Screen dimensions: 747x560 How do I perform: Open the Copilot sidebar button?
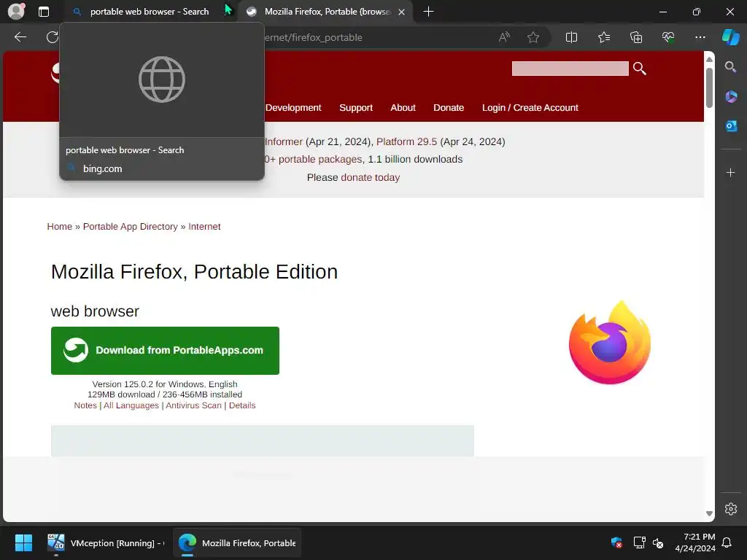click(730, 37)
